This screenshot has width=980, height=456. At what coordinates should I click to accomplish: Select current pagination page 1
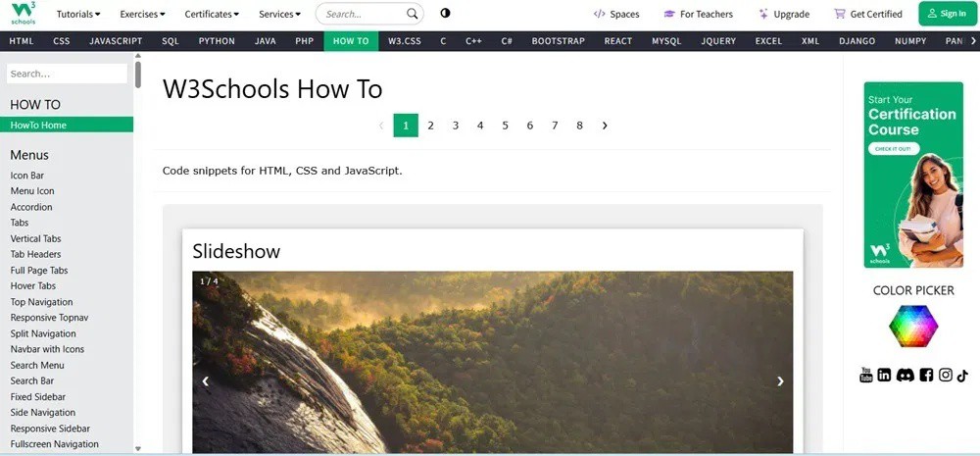[x=406, y=126]
